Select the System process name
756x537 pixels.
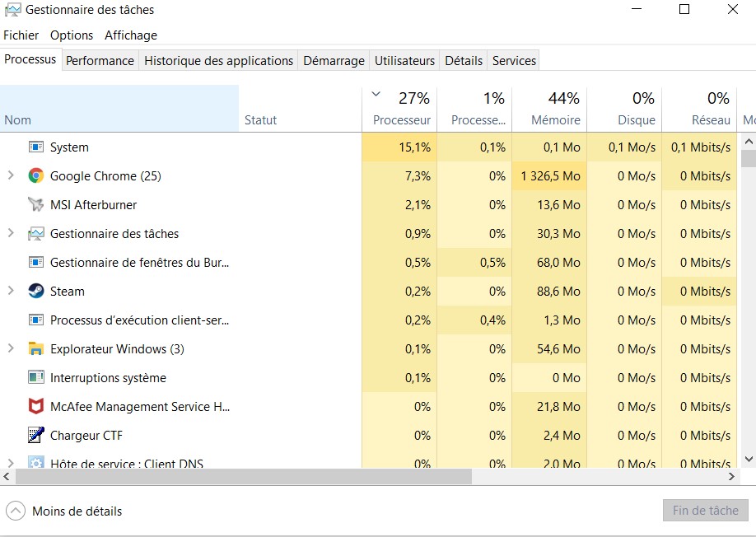coord(69,147)
